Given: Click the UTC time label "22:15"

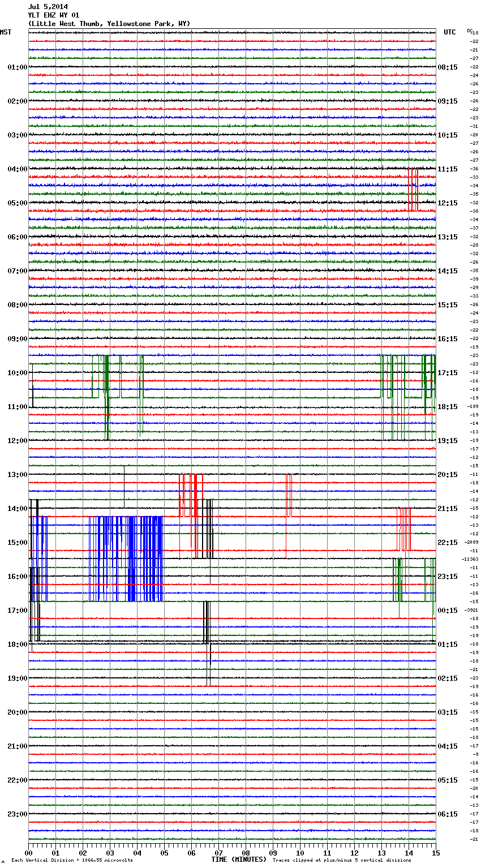Looking at the screenshot, I should 448,543.
